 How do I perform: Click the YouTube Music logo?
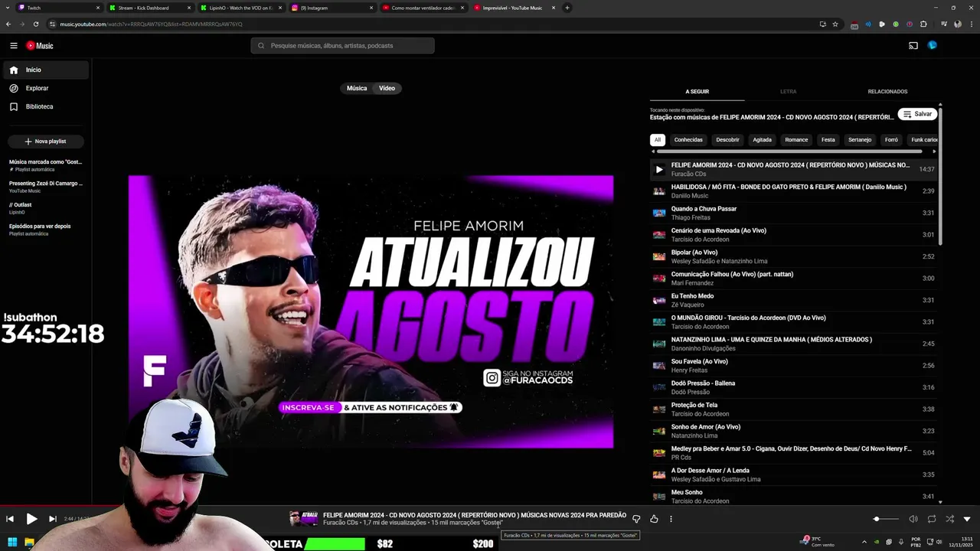(40, 46)
